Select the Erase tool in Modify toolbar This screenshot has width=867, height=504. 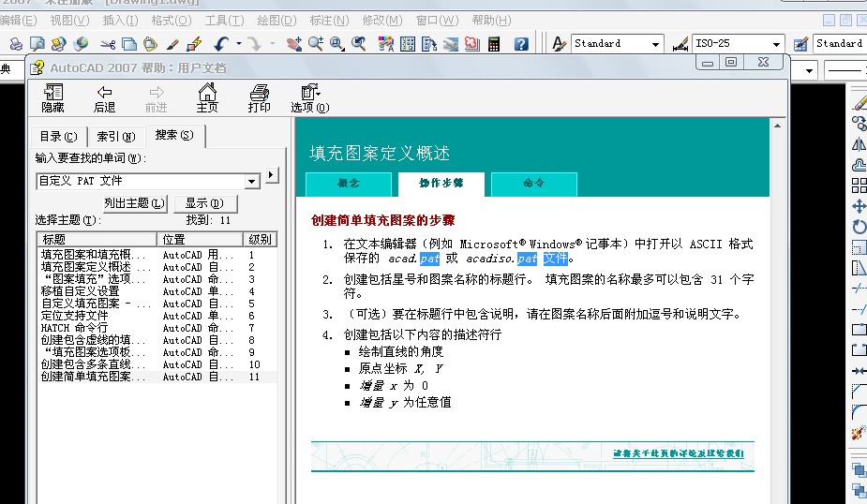(x=859, y=103)
